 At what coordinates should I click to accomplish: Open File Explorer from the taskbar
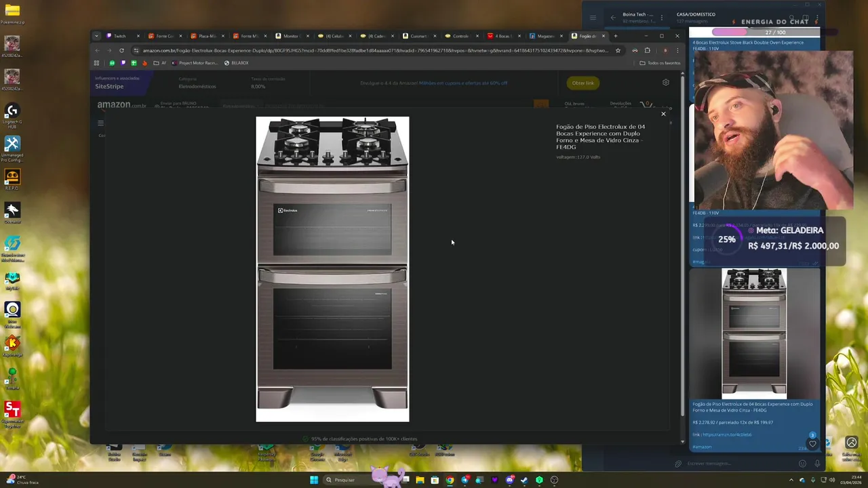click(x=420, y=480)
